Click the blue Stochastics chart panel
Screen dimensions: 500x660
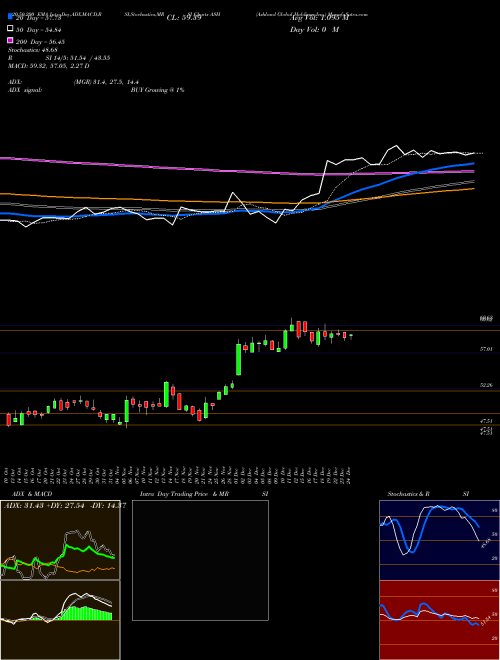(x=439, y=540)
